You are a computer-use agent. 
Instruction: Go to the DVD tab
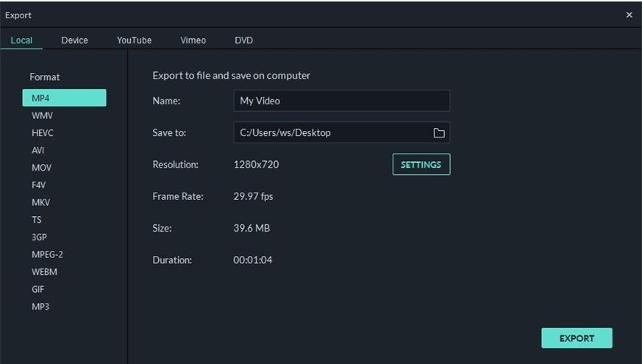244,40
